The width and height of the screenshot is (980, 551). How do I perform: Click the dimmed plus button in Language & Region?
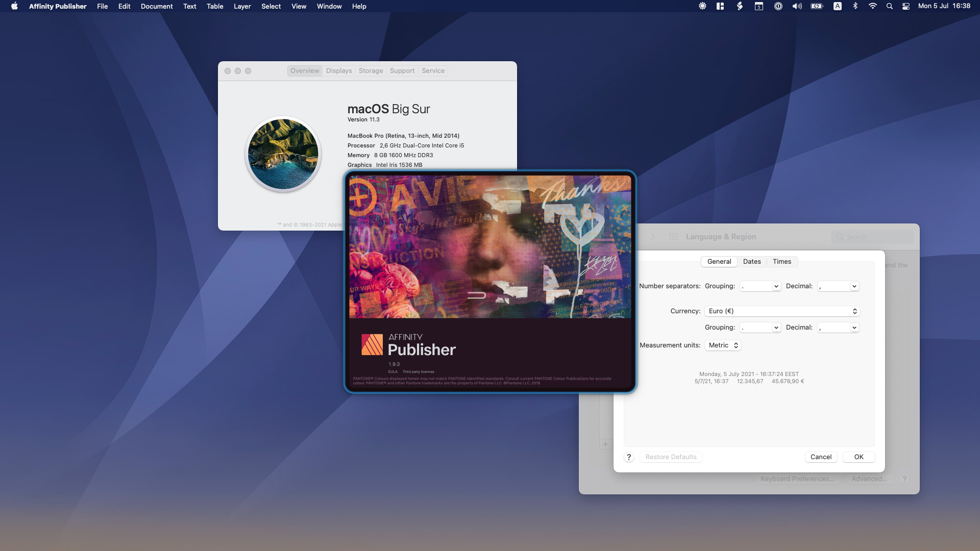click(x=605, y=444)
